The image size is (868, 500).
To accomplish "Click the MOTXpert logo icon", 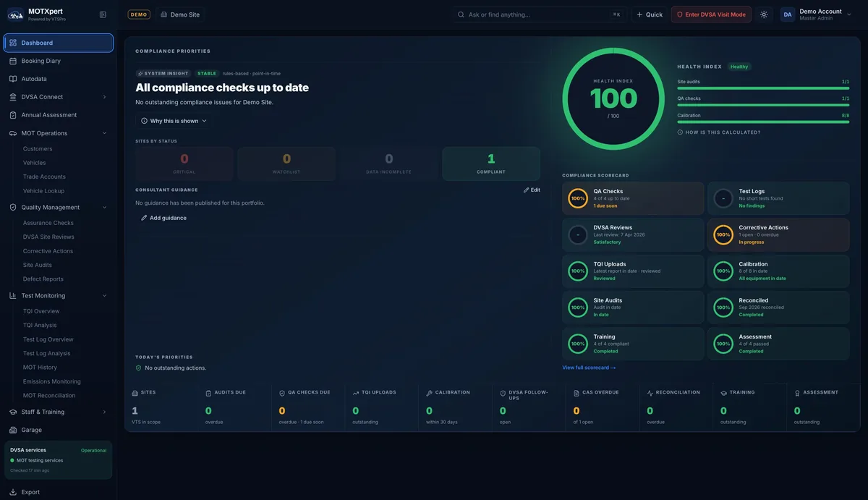I will pyautogui.click(x=15, y=14).
